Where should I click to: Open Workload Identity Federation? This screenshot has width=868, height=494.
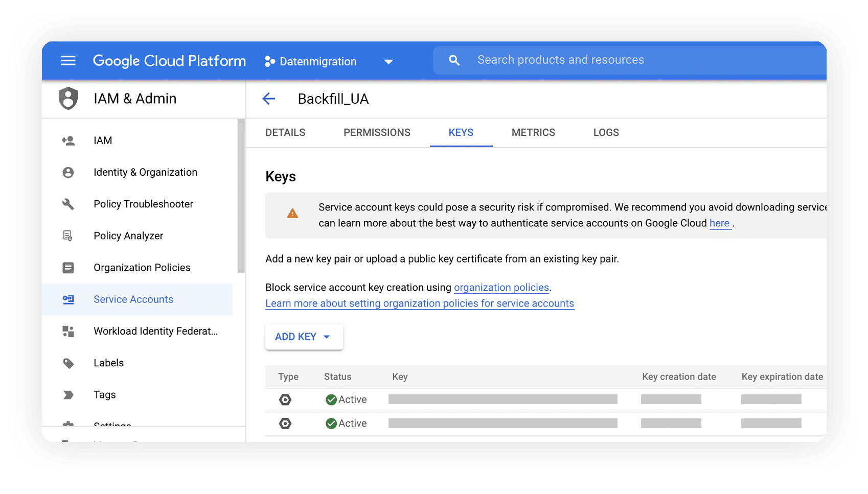155,331
